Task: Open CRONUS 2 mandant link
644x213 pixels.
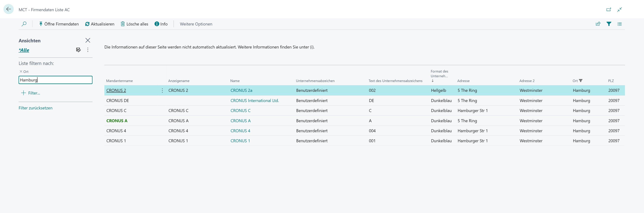Action: [x=116, y=90]
